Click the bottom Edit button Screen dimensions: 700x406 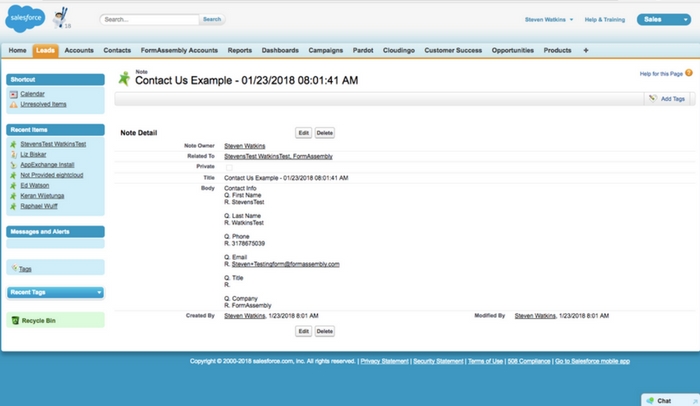[304, 331]
